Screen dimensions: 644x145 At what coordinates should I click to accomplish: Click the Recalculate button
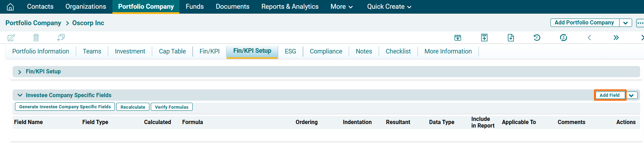click(x=133, y=107)
